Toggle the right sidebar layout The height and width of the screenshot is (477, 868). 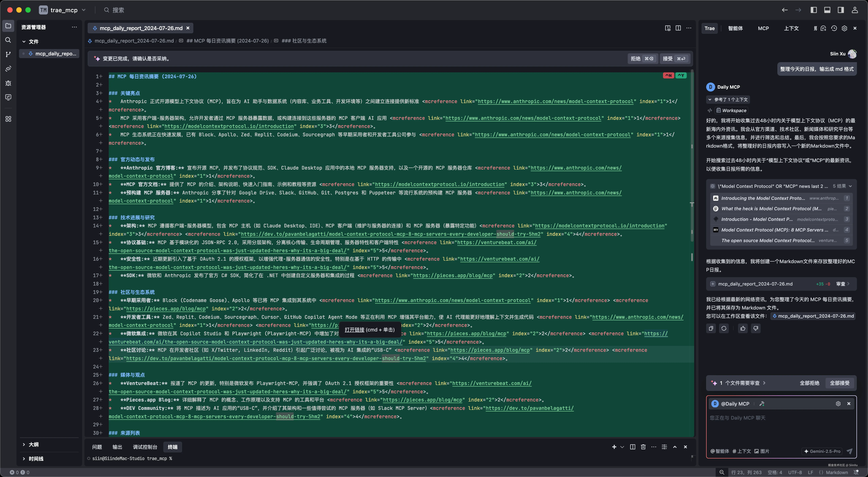pyautogui.click(x=841, y=10)
